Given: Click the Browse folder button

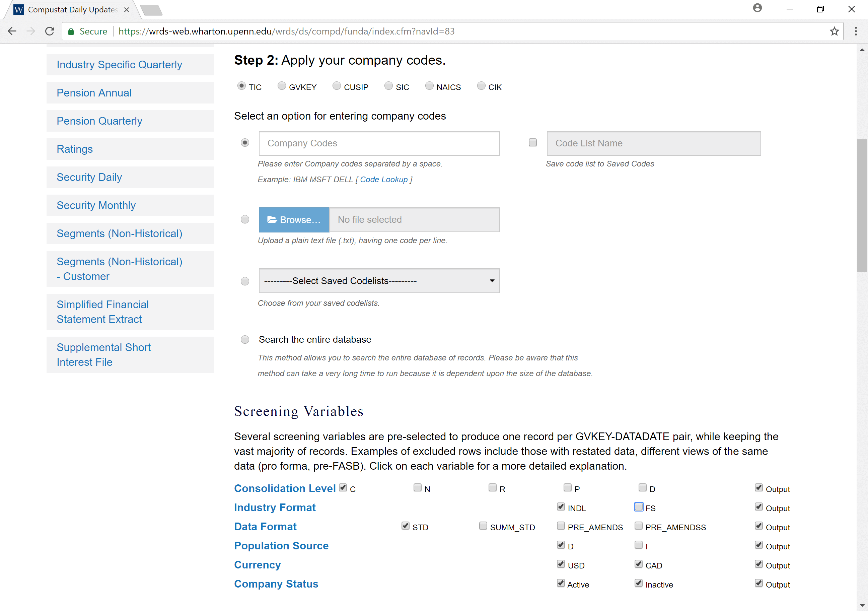Looking at the screenshot, I should 294,220.
